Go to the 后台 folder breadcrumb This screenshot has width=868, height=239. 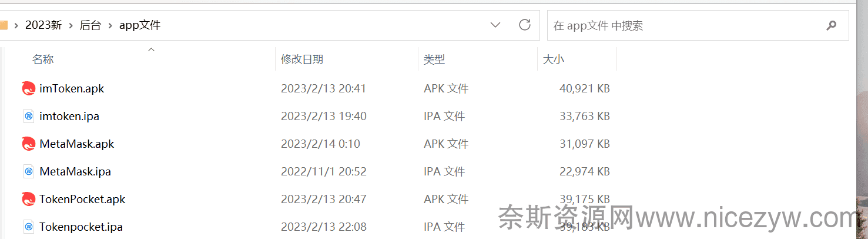pyautogui.click(x=91, y=25)
